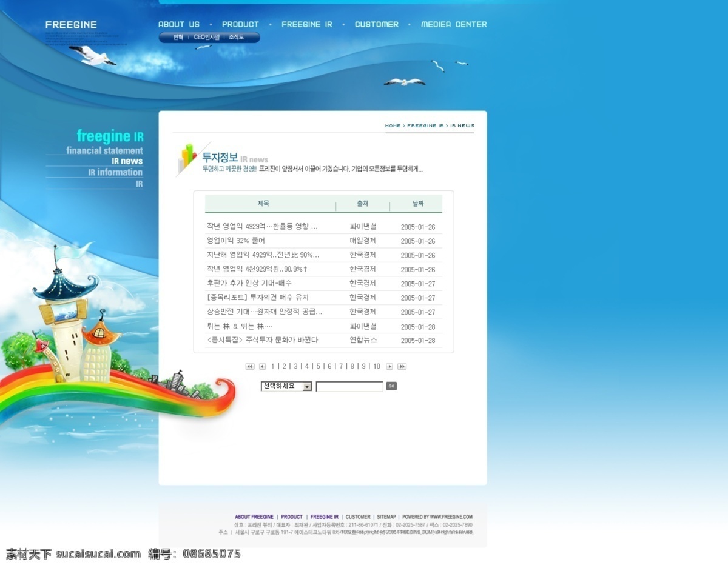Viewport: 728px width, 568px height.
Task: Click the GO search button
Action: pos(391,386)
